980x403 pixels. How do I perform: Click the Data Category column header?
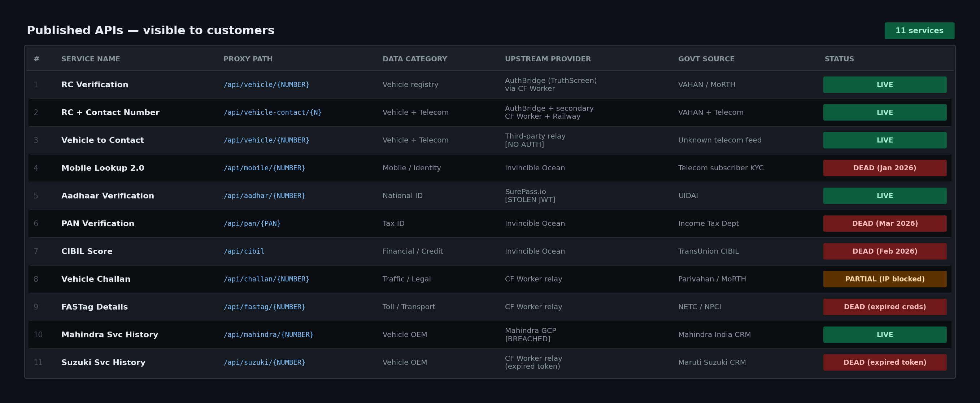415,59
